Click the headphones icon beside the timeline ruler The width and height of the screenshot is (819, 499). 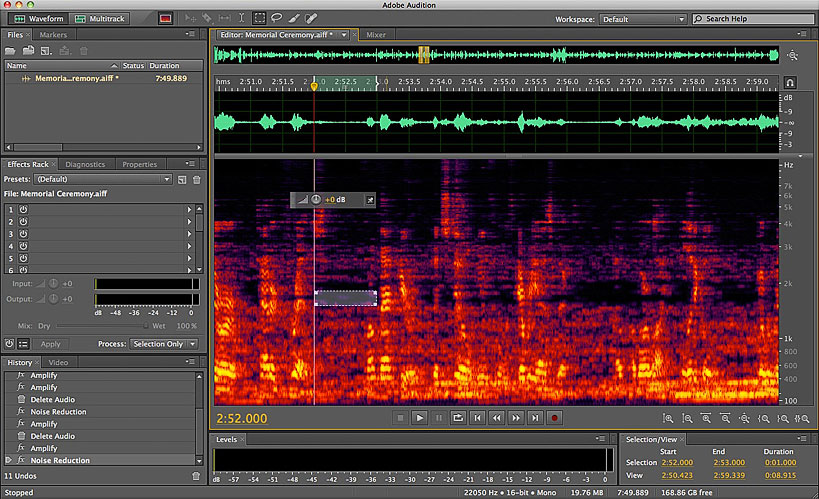(x=790, y=83)
